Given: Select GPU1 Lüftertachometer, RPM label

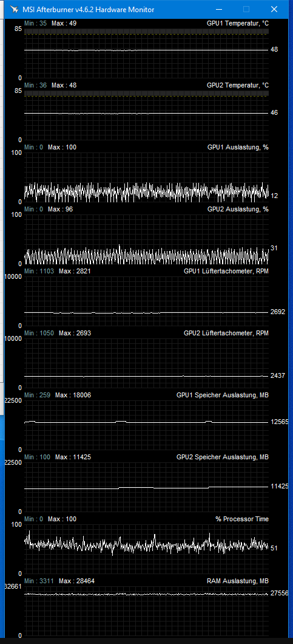Looking at the screenshot, I should (x=226, y=271).
